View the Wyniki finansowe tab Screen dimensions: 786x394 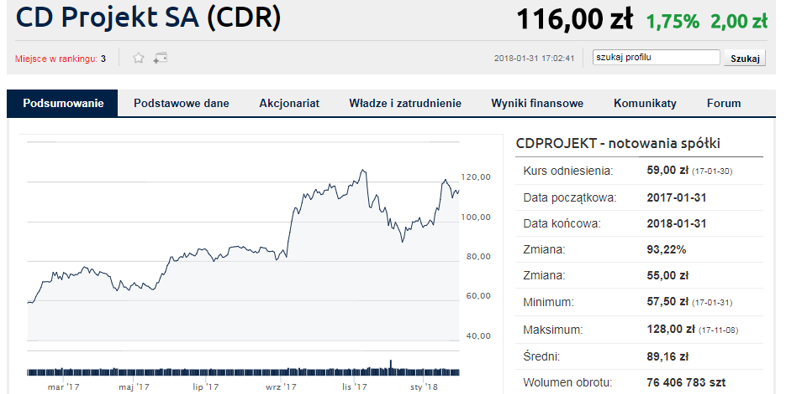pyautogui.click(x=537, y=103)
